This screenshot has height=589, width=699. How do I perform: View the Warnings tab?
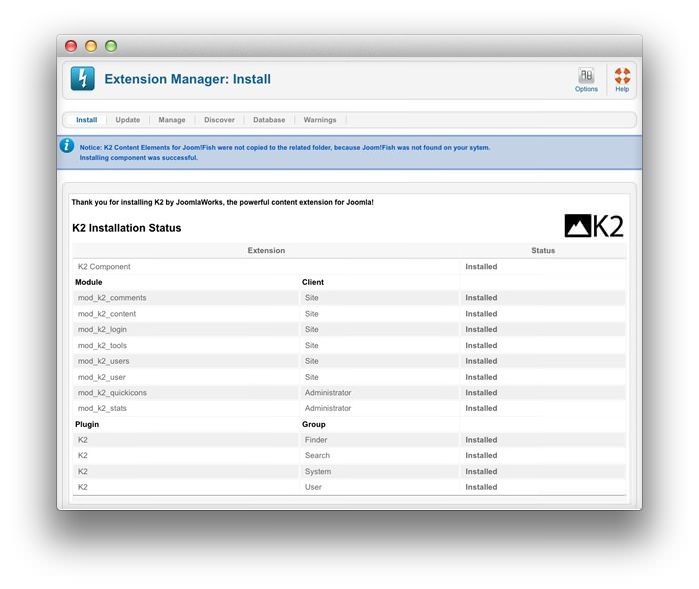tap(320, 120)
